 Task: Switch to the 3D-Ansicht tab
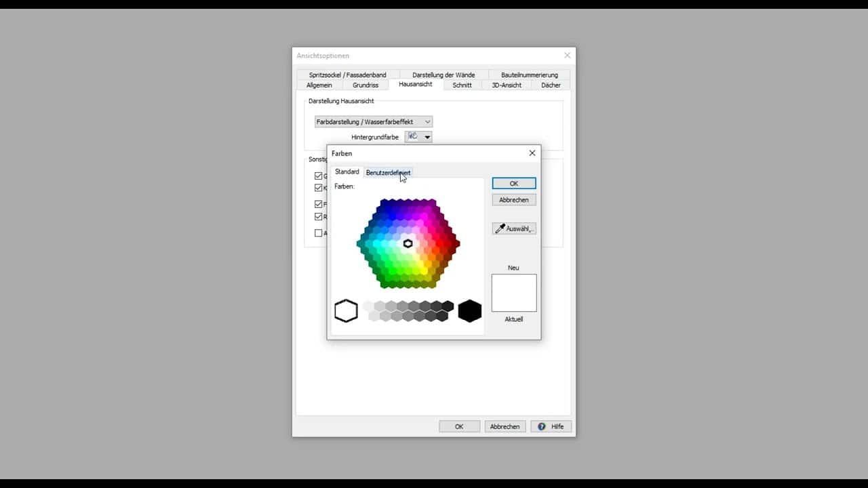click(x=507, y=85)
